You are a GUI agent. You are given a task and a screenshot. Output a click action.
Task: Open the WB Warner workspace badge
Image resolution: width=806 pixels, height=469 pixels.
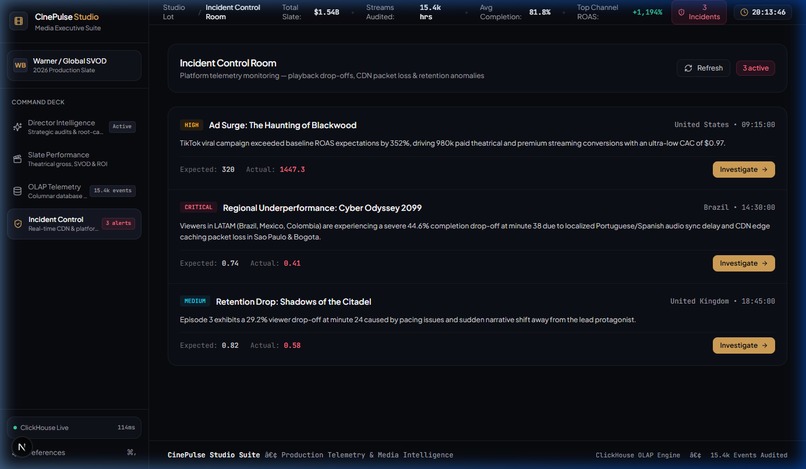[20, 65]
